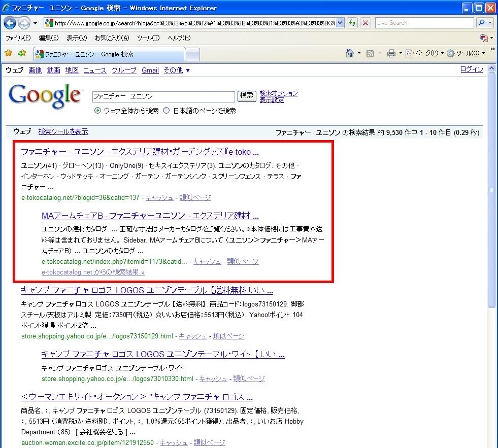Expand the address bar URL dropdown
The image size is (498, 448).
pos(340,23)
